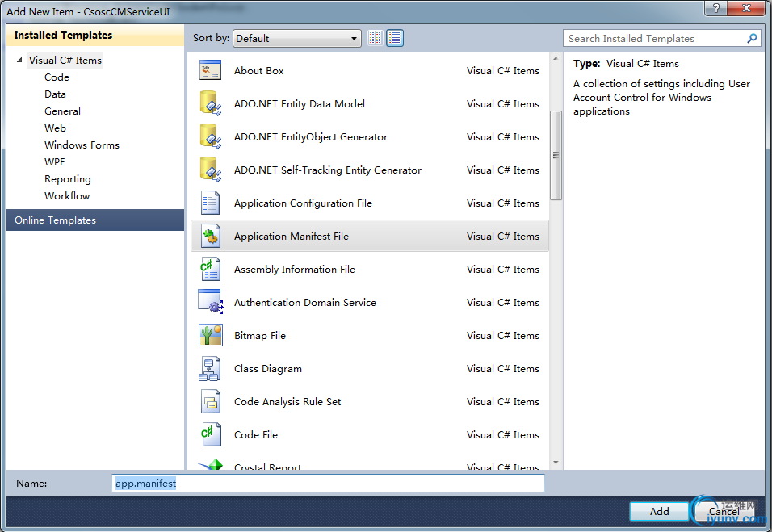772x532 pixels.
Task: Focus the Search Installed Templates field
Action: pos(655,39)
